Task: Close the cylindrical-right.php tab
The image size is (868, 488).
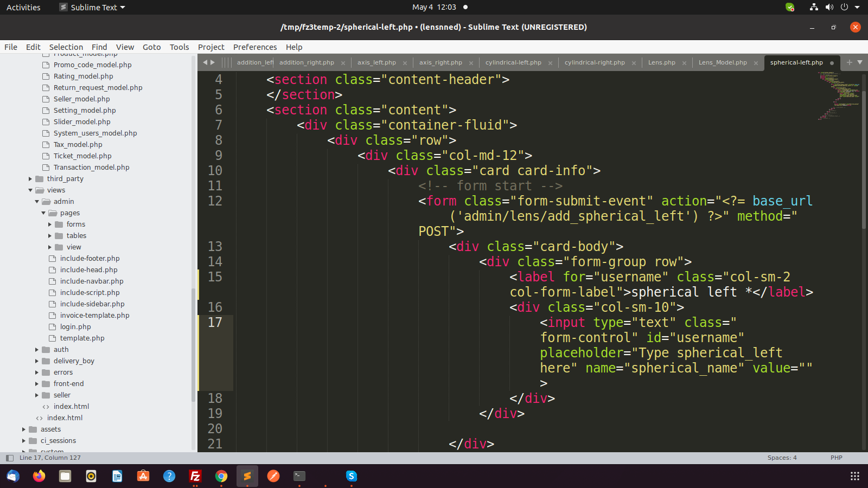Action: click(x=634, y=63)
